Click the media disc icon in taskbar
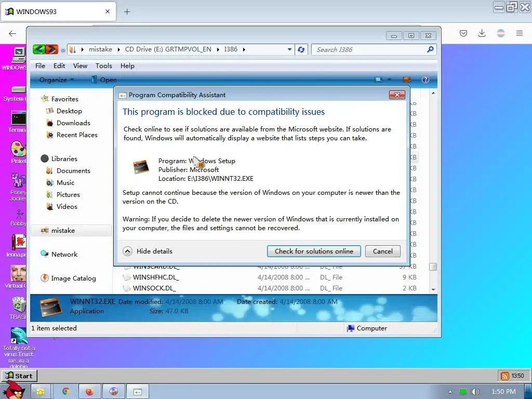532x399 pixels. point(114,392)
